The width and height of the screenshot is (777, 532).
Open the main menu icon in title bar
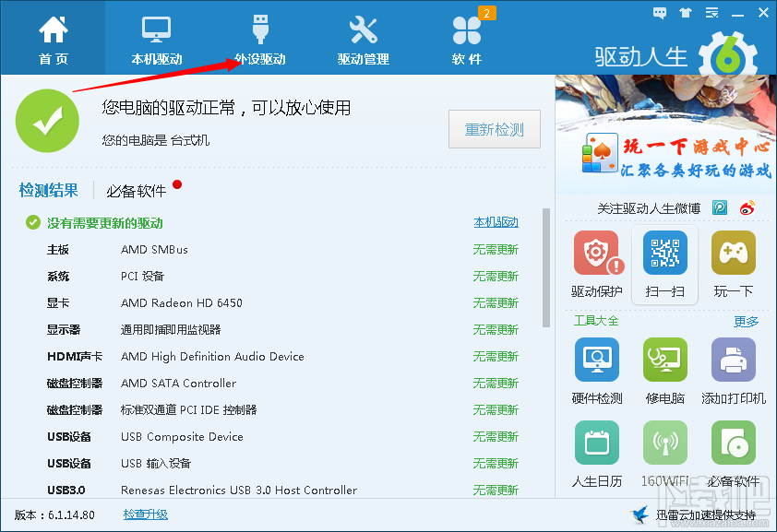pyautogui.click(x=712, y=13)
